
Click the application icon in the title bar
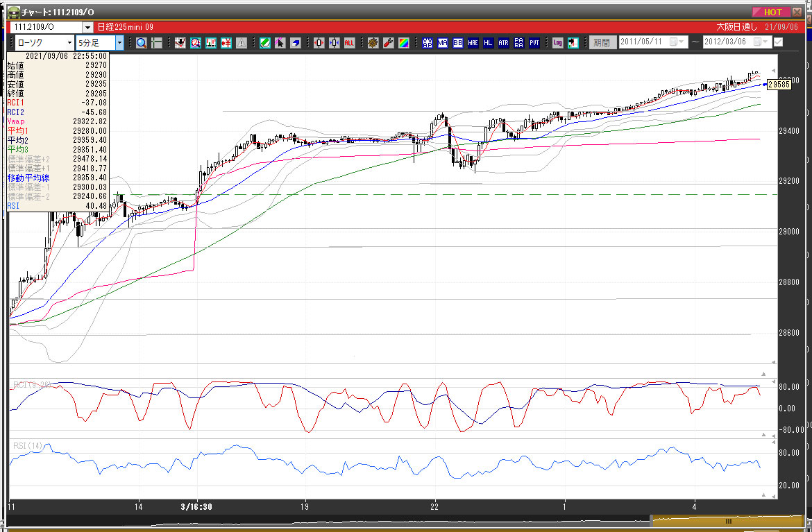click(x=13, y=12)
